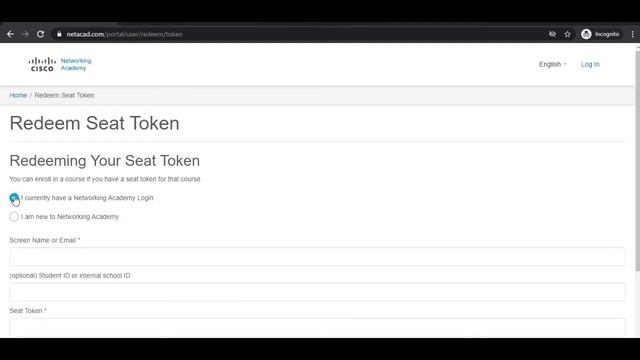Open Chrome three-dot menu
The width and height of the screenshot is (640, 360).
pyautogui.click(x=633, y=34)
